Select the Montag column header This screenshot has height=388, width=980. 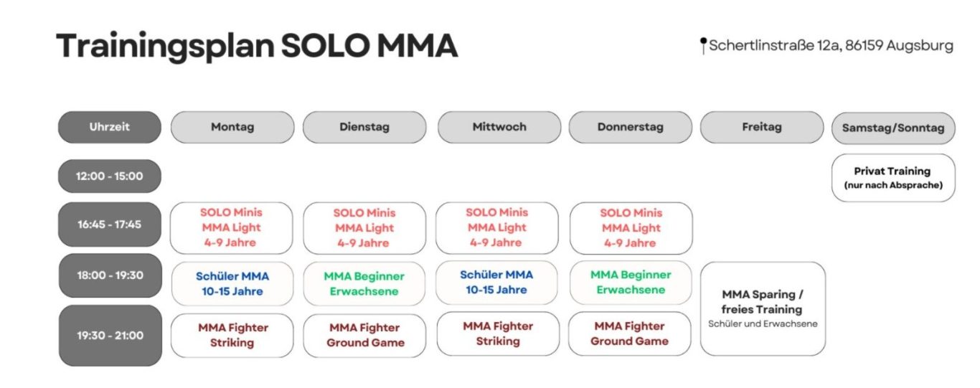point(232,127)
